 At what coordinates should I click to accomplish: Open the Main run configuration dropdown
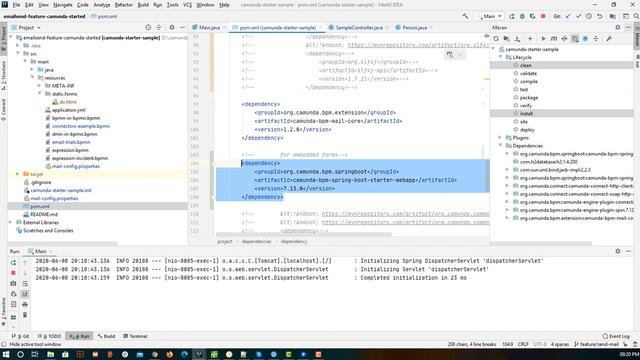(489, 16)
